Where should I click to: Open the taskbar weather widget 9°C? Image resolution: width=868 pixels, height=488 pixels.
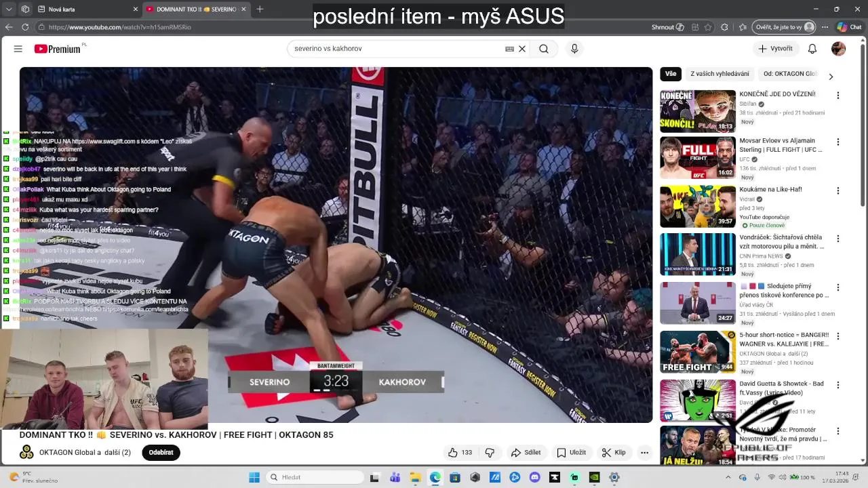[x=33, y=477]
